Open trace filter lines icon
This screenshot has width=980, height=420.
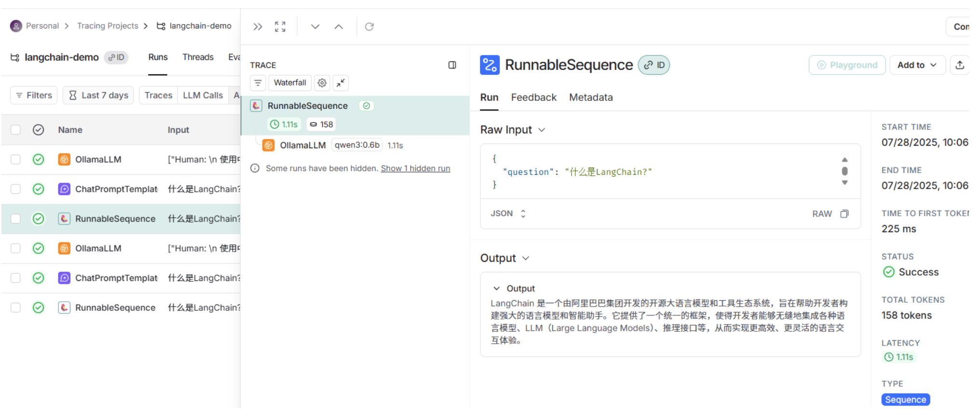pos(258,83)
